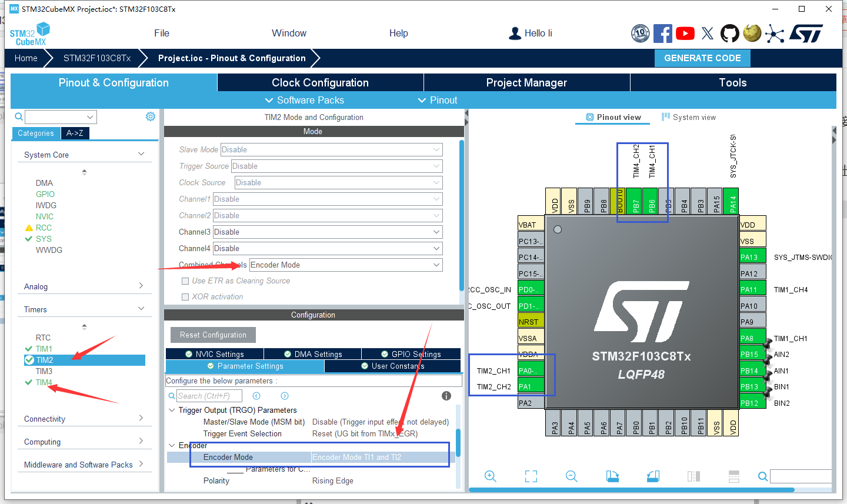Open the Channel3 dropdown
The width and height of the screenshot is (847, 504).
328,232
